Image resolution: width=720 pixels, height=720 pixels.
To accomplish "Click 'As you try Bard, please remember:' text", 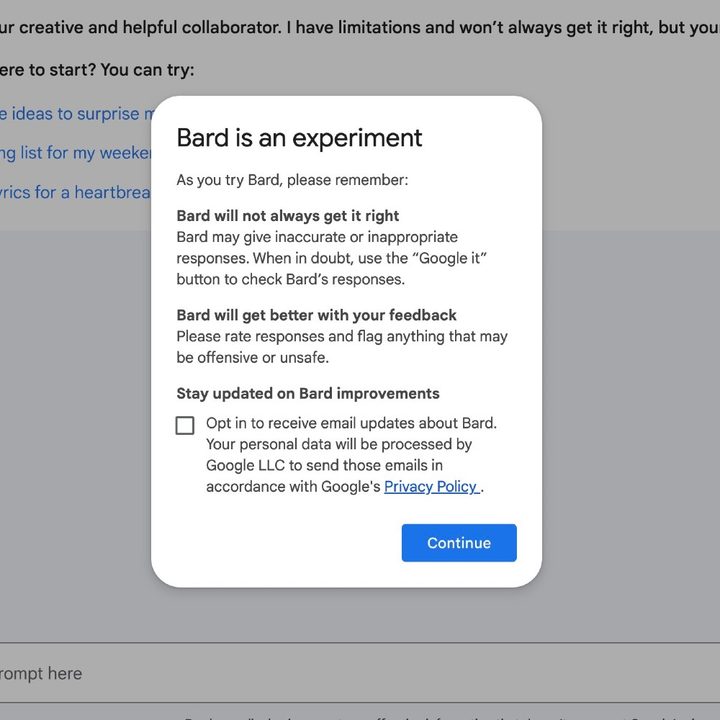I will [x=292, y=180].
